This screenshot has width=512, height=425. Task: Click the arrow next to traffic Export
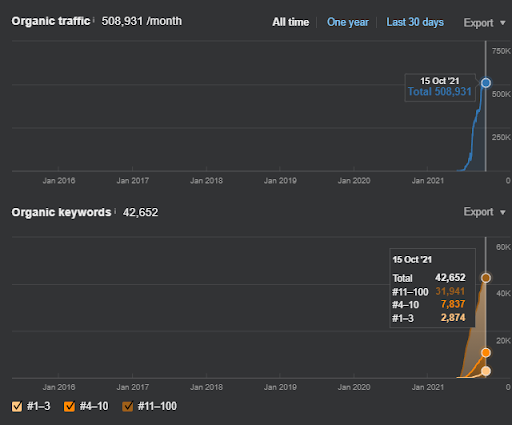tap(503, 23)
